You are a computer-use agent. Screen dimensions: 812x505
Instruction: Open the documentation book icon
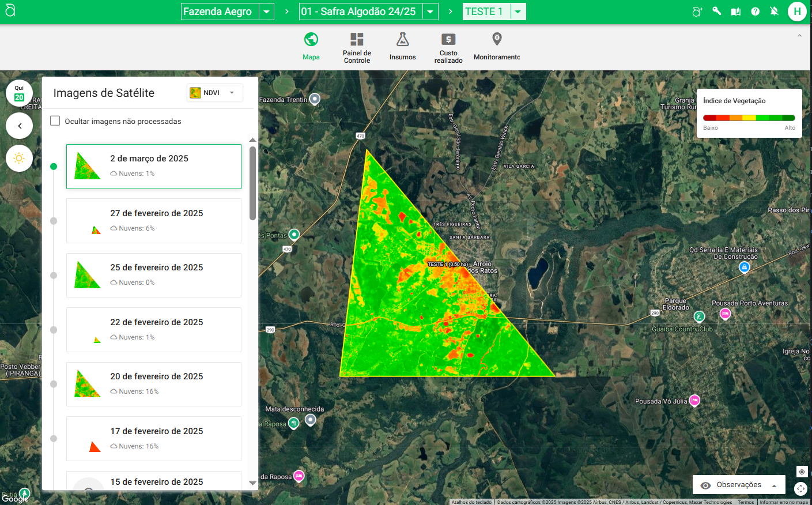point(736,12)
